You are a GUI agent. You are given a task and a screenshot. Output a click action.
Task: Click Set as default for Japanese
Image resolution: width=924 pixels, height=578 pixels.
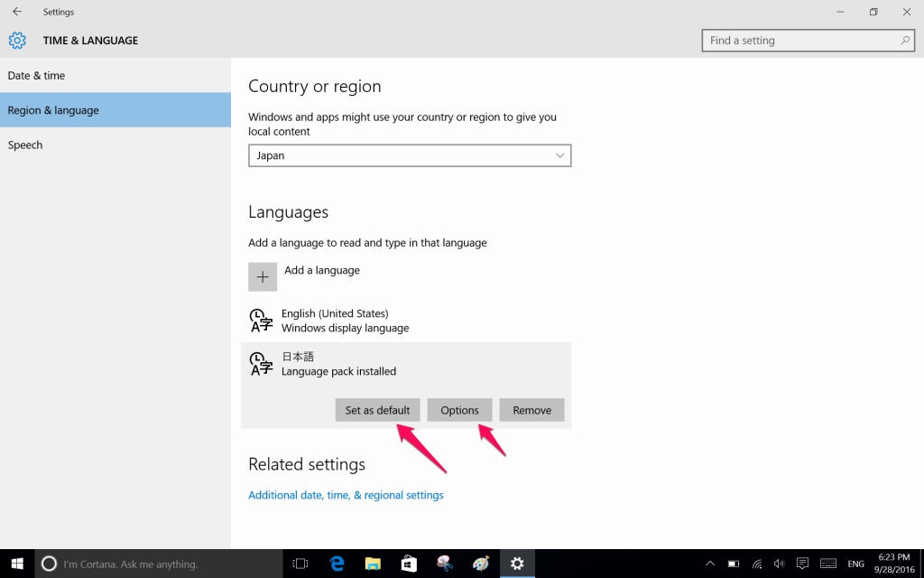(377, 410)
